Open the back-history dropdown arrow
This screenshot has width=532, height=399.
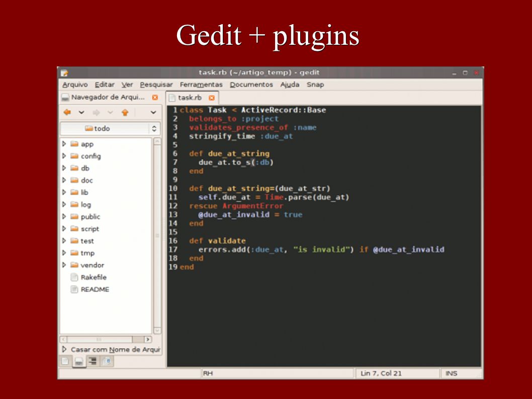coord(81,112)
